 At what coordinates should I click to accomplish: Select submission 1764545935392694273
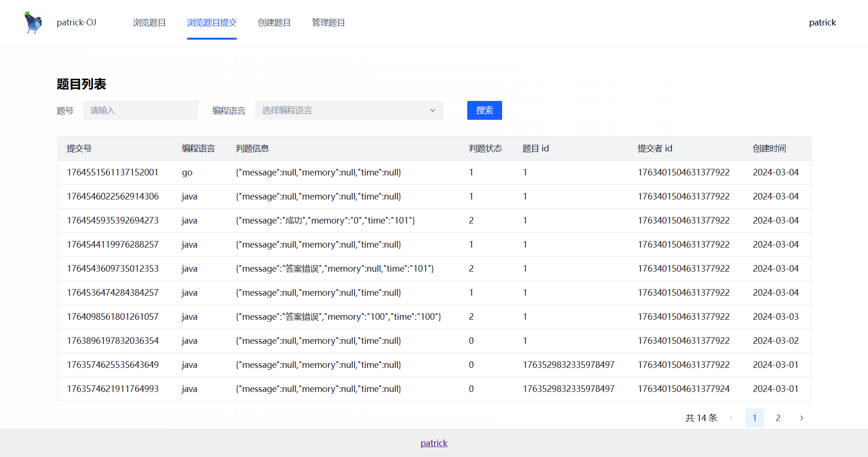pyautogui.click(x=113, y=220)
